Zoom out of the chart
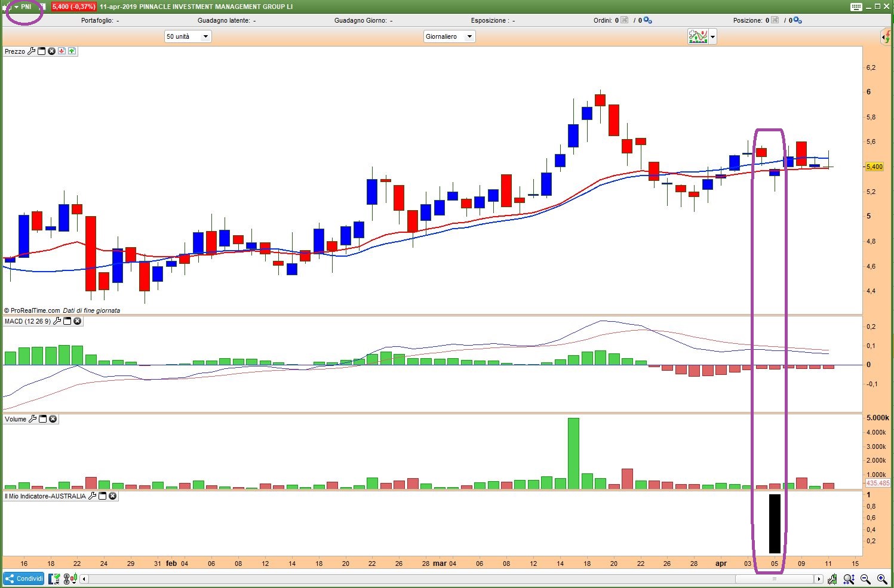 click(865, 578)
